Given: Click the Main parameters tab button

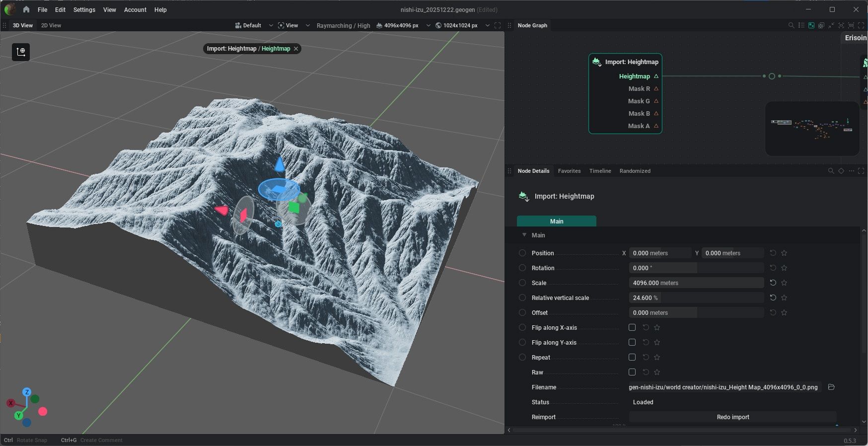Looking at the screenshot, I should pos(556,221).
